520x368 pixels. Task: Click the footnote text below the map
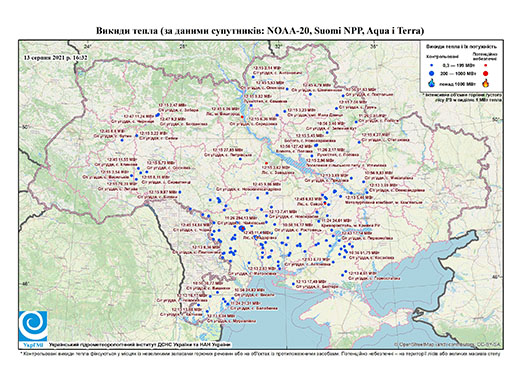[260, 353]
